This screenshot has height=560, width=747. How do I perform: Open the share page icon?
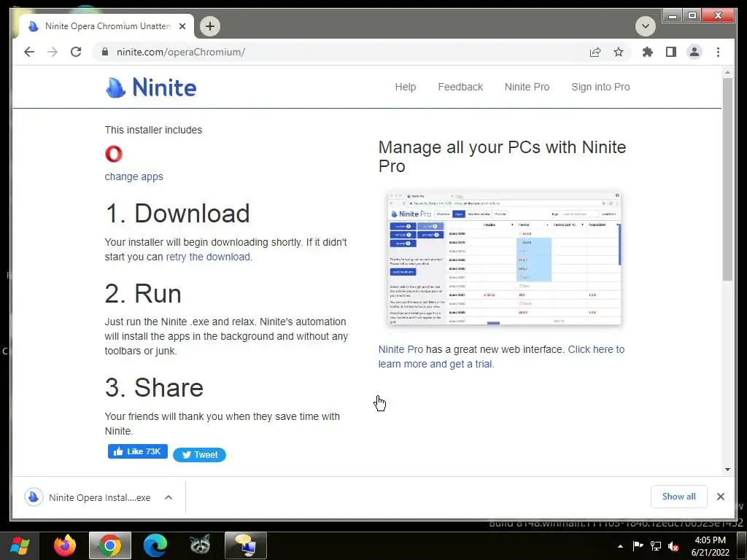point(595,52)
